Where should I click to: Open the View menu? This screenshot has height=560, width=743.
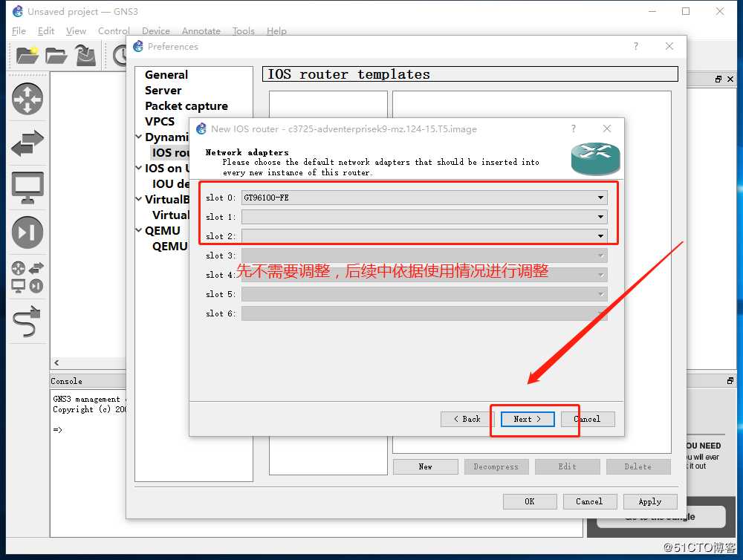[x=76, y=30]
